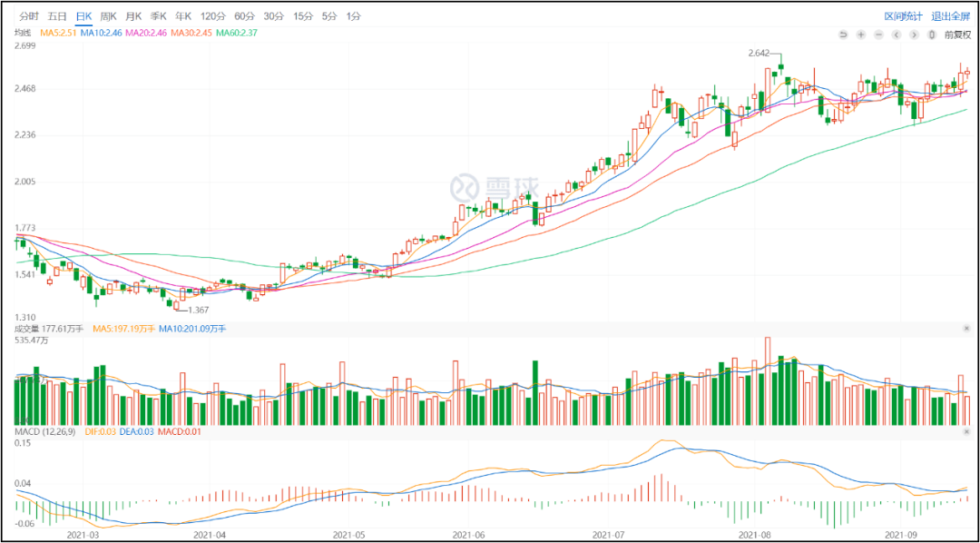Viewport: 980px width, 543px height.
Task: Click the -0.06 MACD axis label
Action: coord(24,524)
